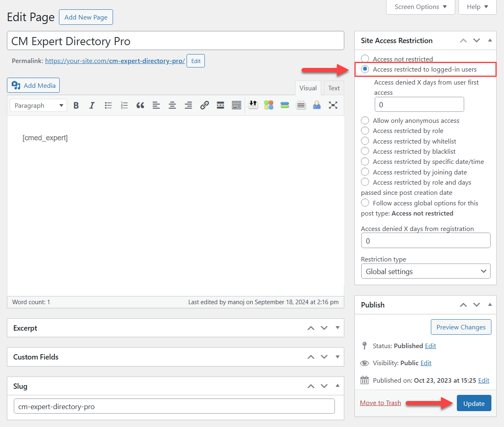Image resolution: width=504 pixels, height=427 pixels.
Task: Enter distraction-free fullscreen mode
Action: (333, 105)
